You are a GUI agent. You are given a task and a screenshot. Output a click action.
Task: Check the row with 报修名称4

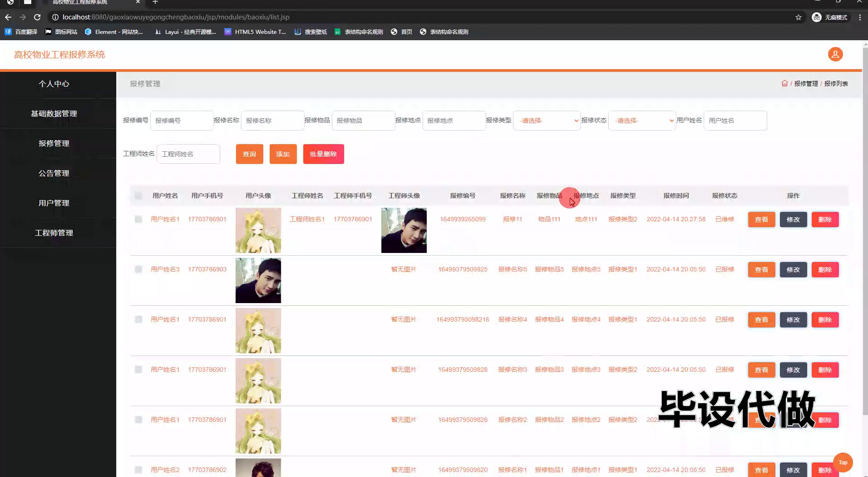pyautogui.click(x=138, y=319)
